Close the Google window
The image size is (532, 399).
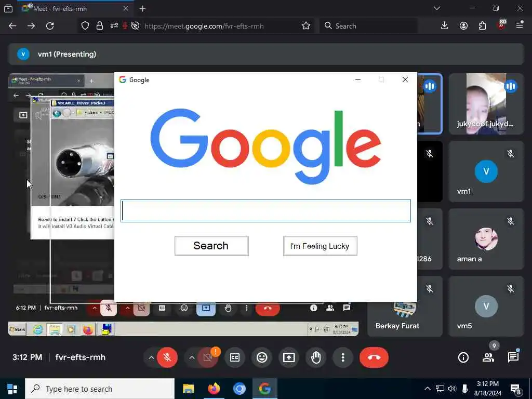405,79
